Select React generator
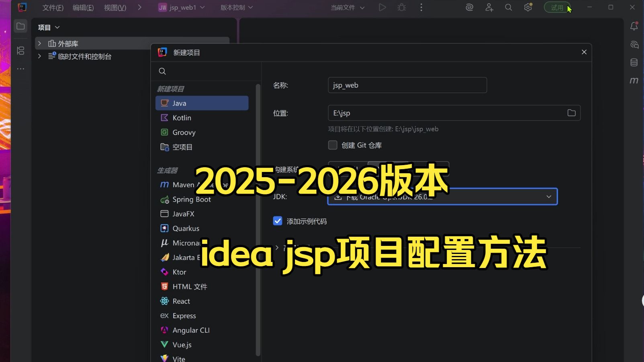This screenshot has width=644, height=362. tap(202, 301)
